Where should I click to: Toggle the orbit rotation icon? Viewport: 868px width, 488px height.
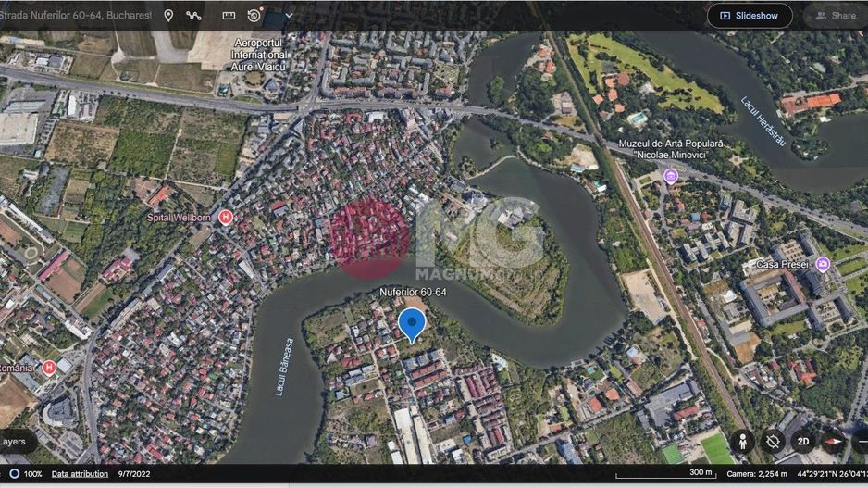[x=773, y=442]
